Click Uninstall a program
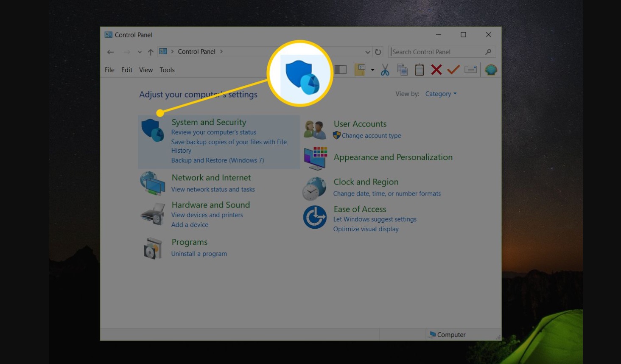This screenshot has width=621, height=364. pyautogui.click(x=199, y=254)
